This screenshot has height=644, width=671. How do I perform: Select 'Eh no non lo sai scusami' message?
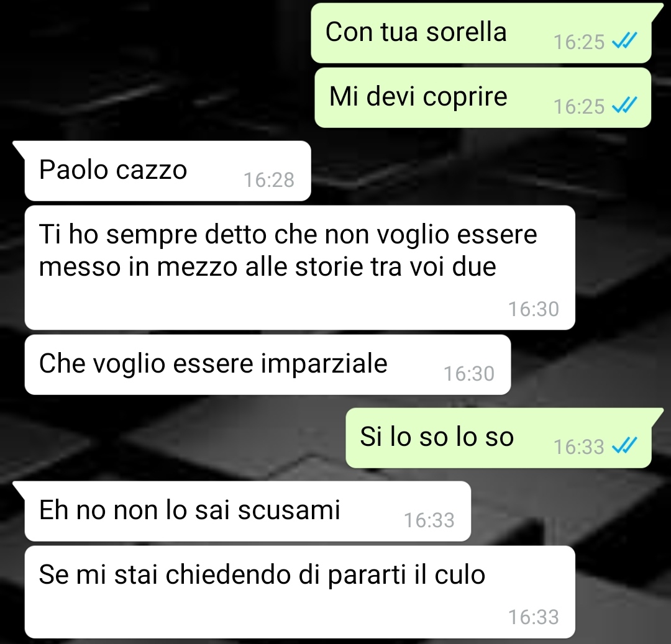(x=247, y=511)
